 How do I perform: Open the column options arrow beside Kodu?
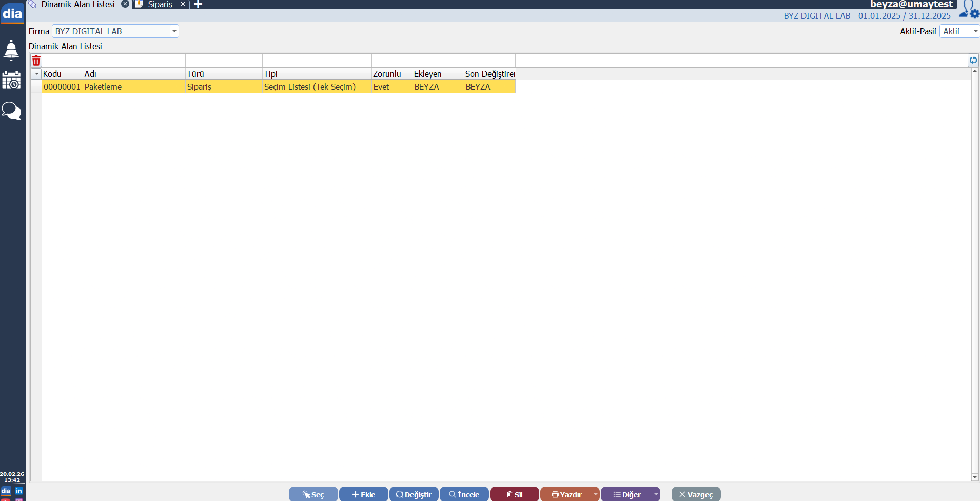click(x=36, y=74)
